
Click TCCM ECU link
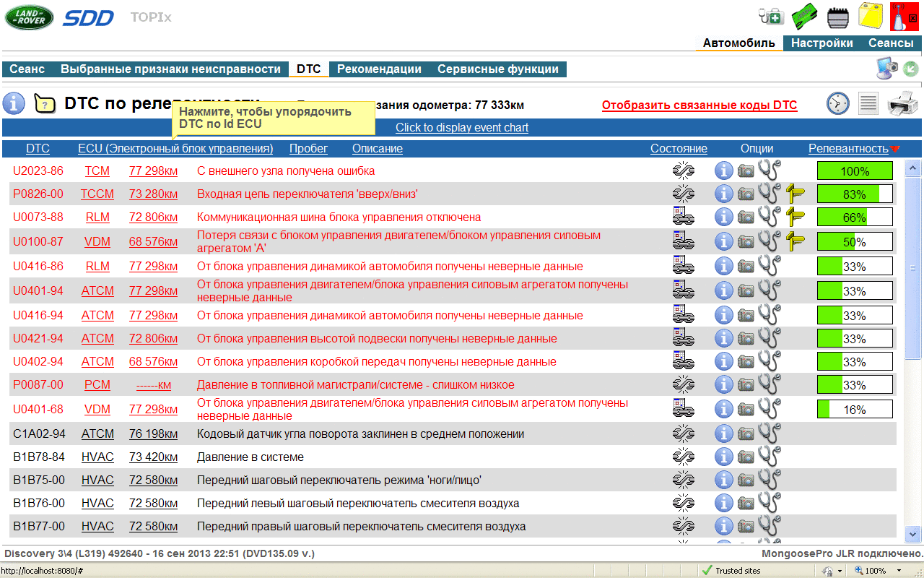point(97,194)
